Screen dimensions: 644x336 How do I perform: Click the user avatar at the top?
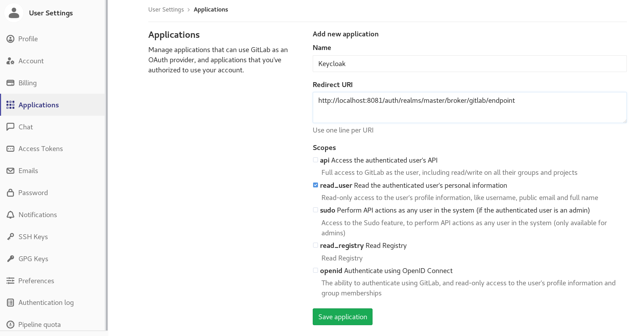14,13
